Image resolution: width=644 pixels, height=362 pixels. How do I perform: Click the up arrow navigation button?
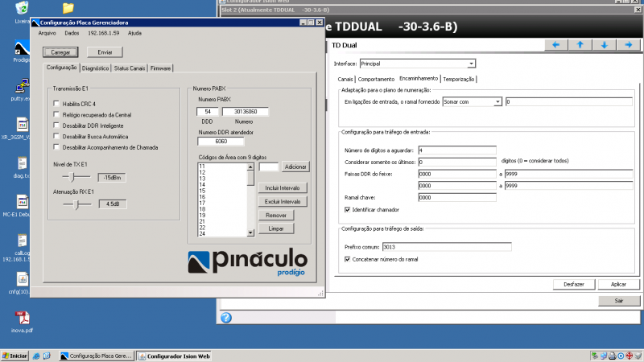[x=580, y=45]
